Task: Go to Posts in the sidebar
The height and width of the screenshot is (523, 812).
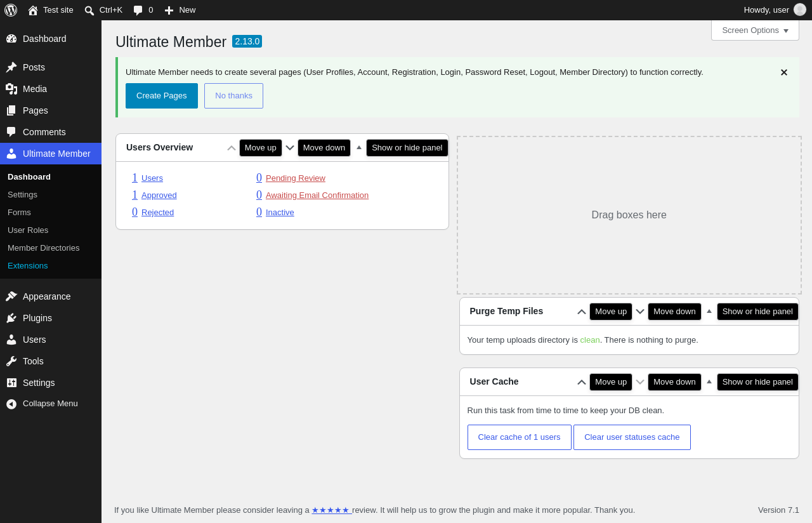Action: point(51,67)
